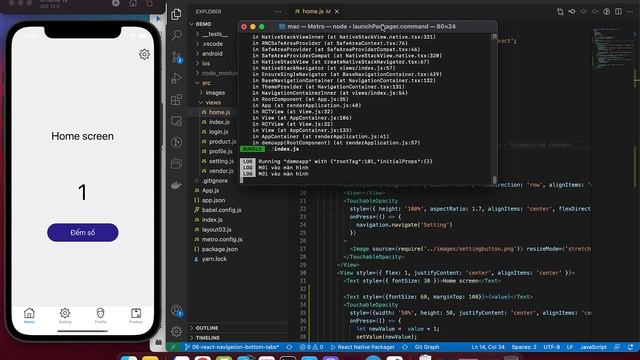Open setting.js file

[x=221, y=161]
